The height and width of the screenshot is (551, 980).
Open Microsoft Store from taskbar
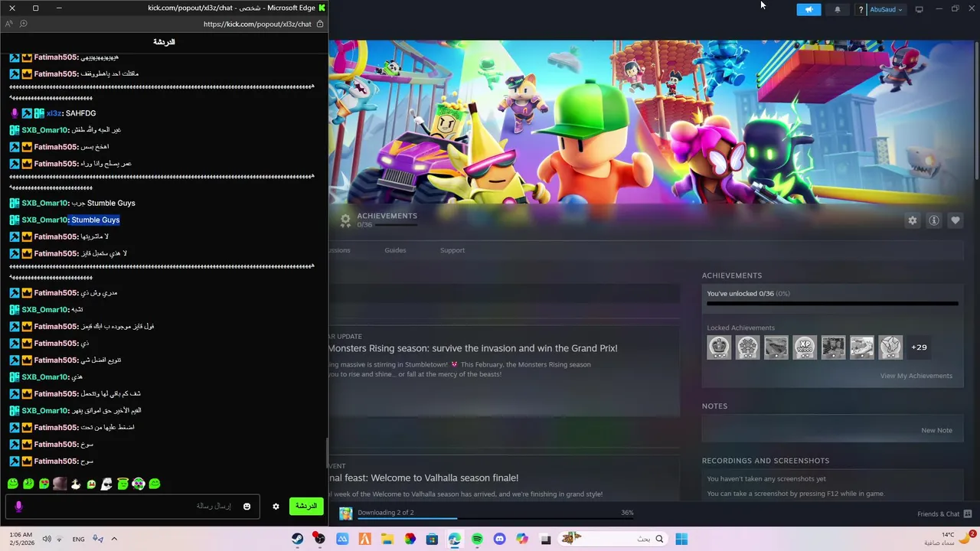pos(433,539)
